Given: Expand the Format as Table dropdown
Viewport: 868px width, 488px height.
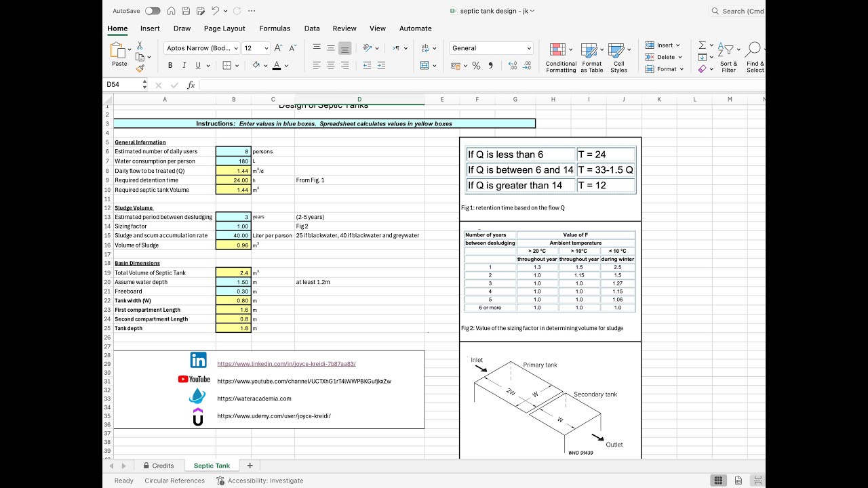Looking at the screenshot, I should click(601, 49).
